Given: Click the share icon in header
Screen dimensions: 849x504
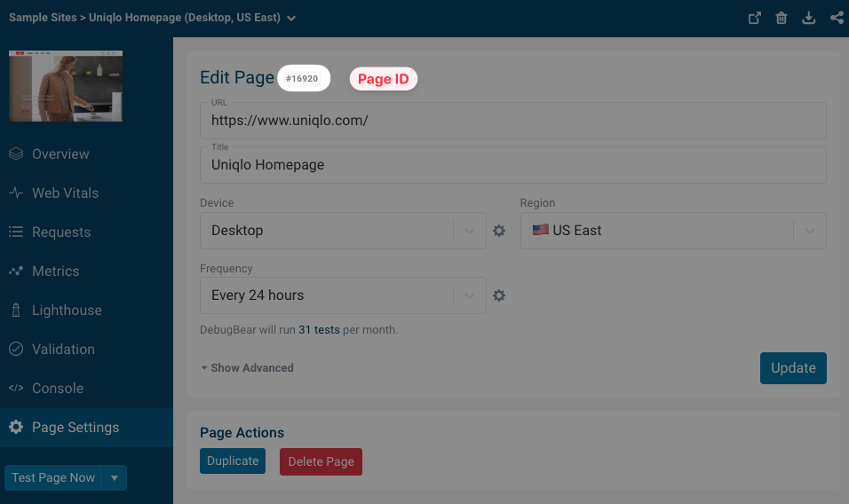Looking at the screenshot, I should (837, 18).
